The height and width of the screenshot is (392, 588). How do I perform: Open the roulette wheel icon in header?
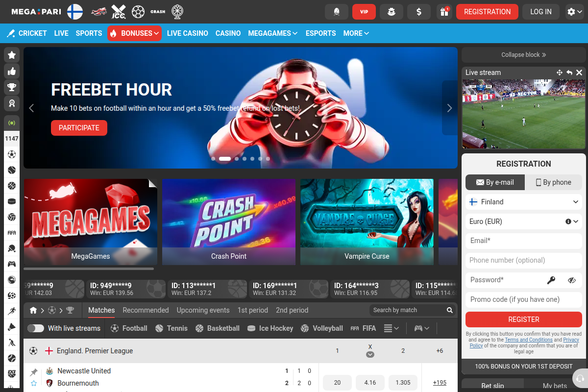click(x=177, y=11)
